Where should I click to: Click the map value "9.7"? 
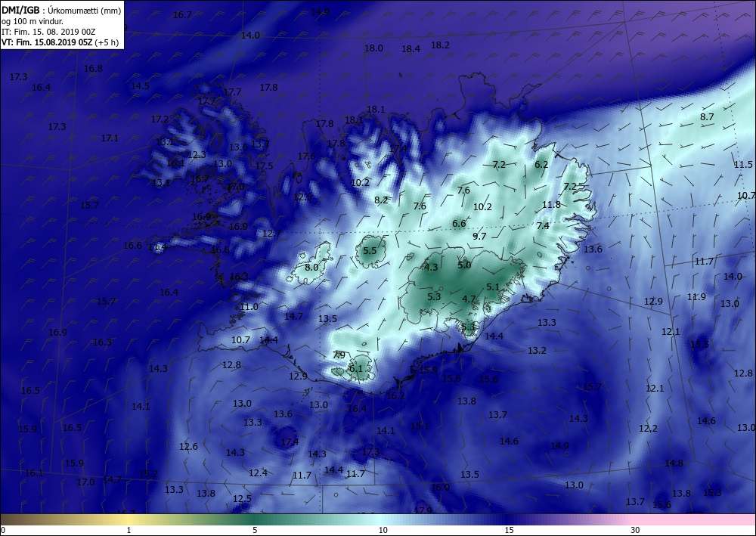click(479, 236)
